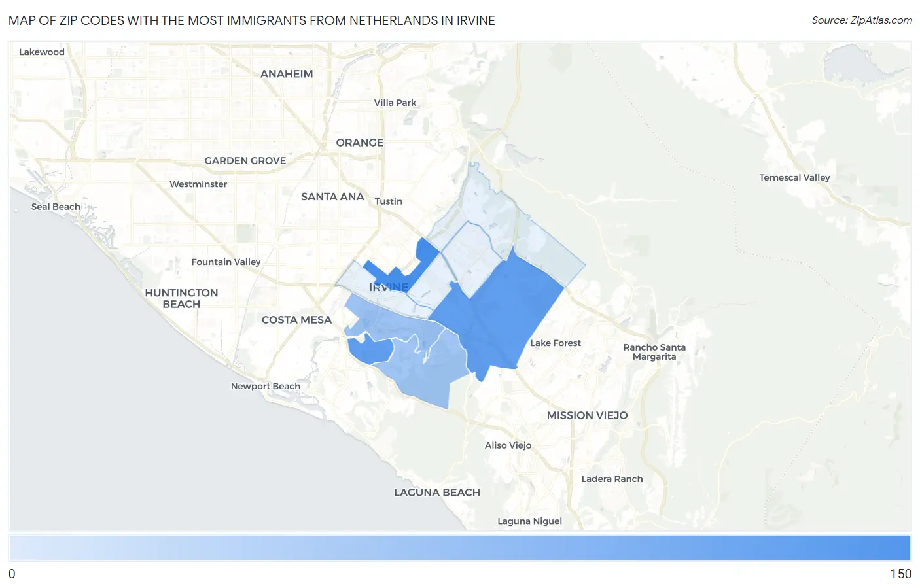Screen dimensions: 920x588
Task: Click the Temescal Valley label
Action: tap(794, 178)
